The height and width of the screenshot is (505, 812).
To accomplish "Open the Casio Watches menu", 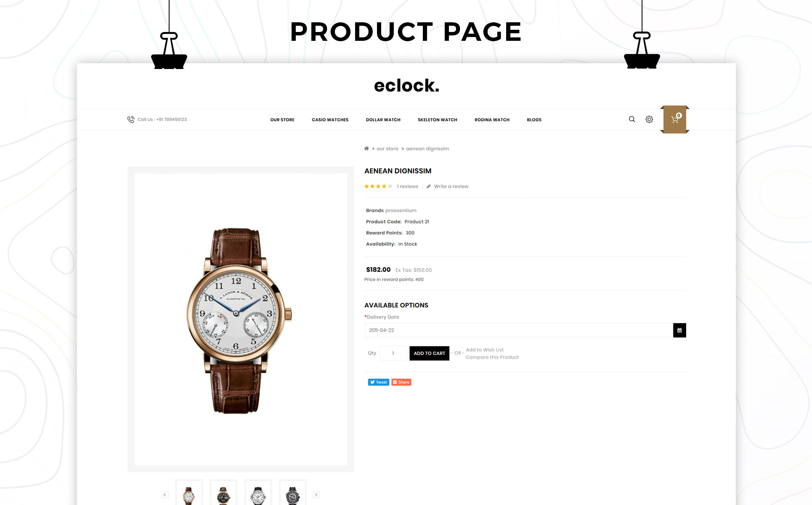I will click(x=330, y=120).
